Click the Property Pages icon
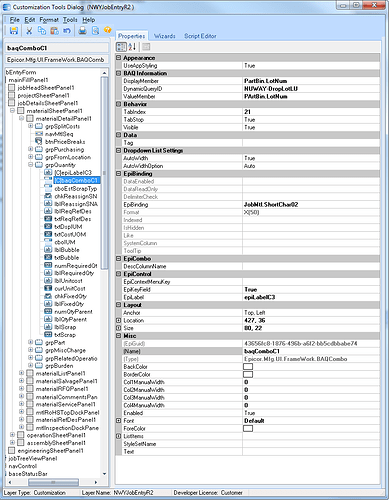 pos(146,47)
